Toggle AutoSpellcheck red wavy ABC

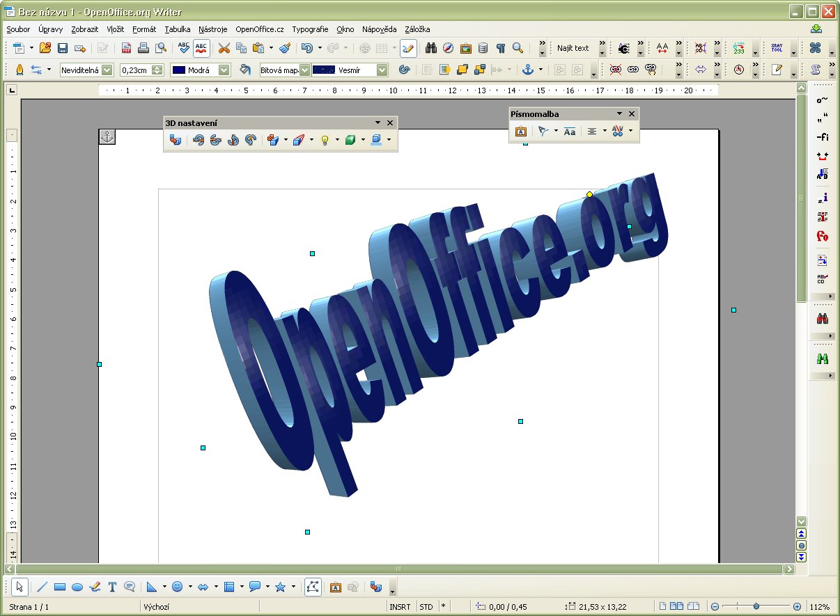coord(201,48)
